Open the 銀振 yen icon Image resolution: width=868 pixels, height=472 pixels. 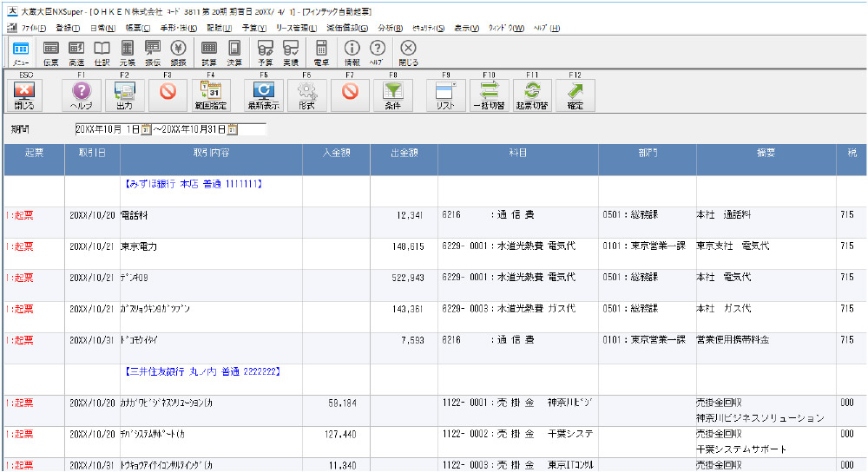178,53
